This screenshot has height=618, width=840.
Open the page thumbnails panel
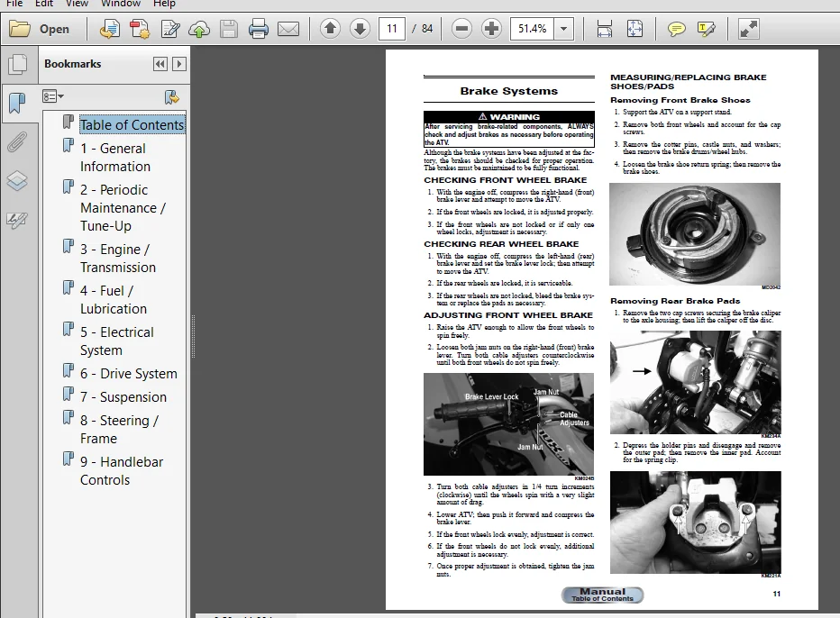pyautogui.click(x=18, y=64)
